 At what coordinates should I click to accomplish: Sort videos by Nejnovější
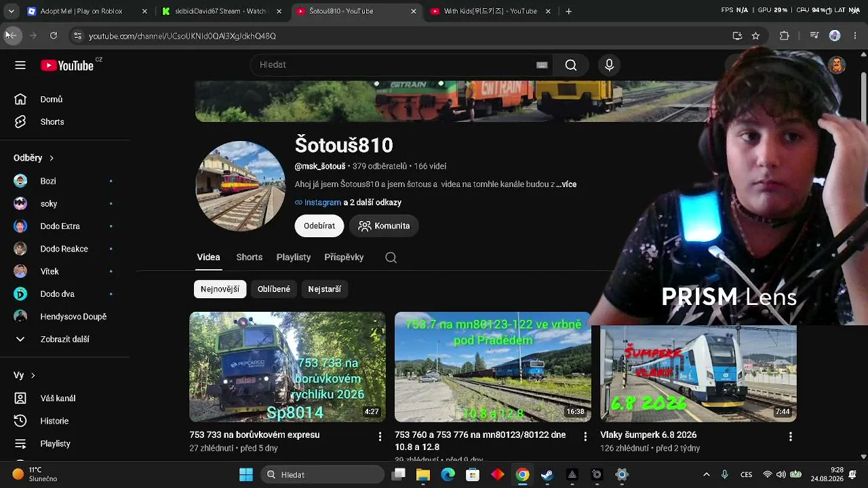[x=220, y=289]
